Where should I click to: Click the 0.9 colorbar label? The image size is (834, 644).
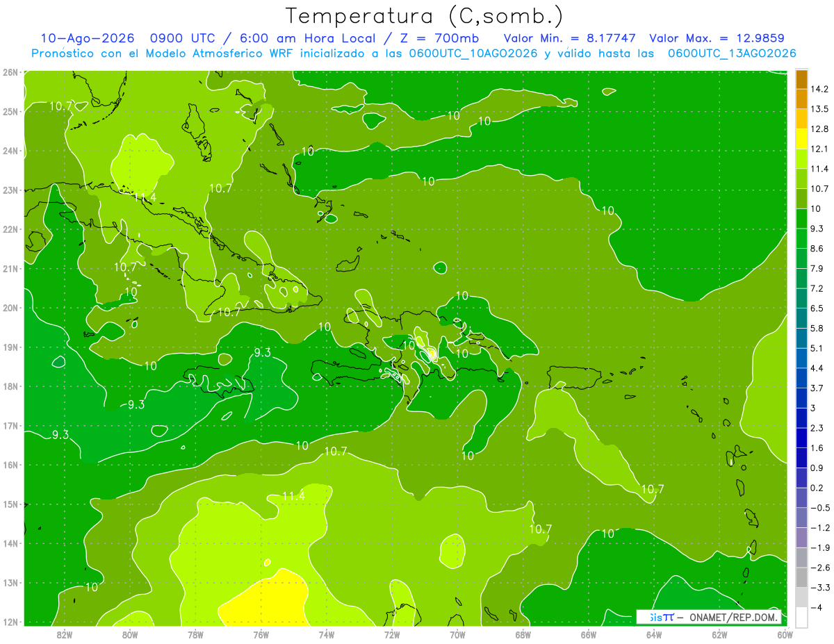[x=818, y=468]
